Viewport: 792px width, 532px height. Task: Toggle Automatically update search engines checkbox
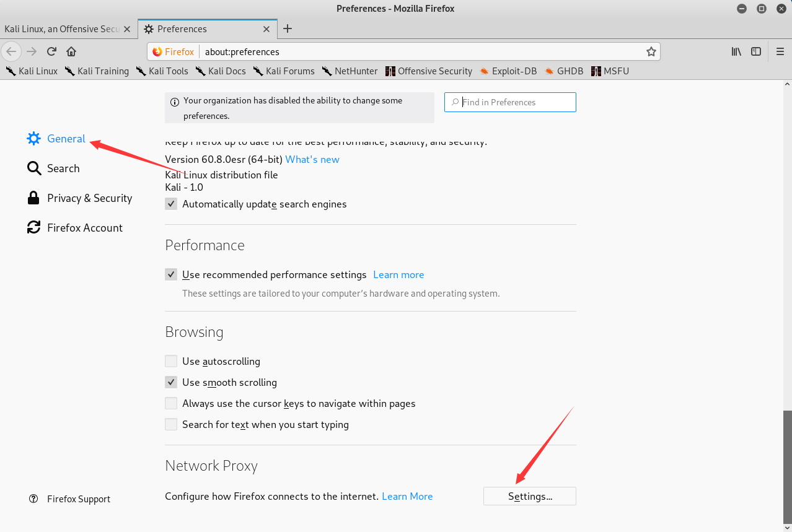[171, 204]
